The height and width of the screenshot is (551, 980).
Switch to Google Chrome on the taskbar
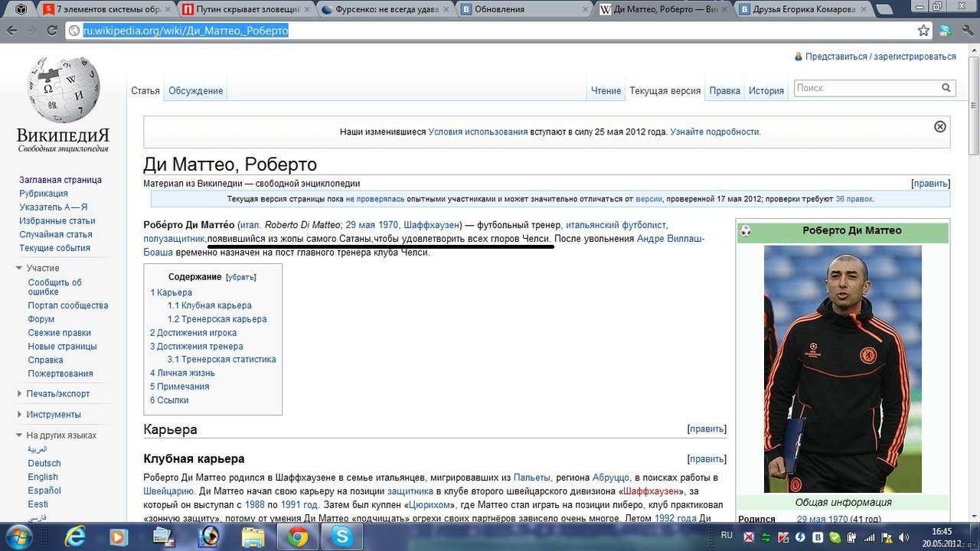(297, 536)
